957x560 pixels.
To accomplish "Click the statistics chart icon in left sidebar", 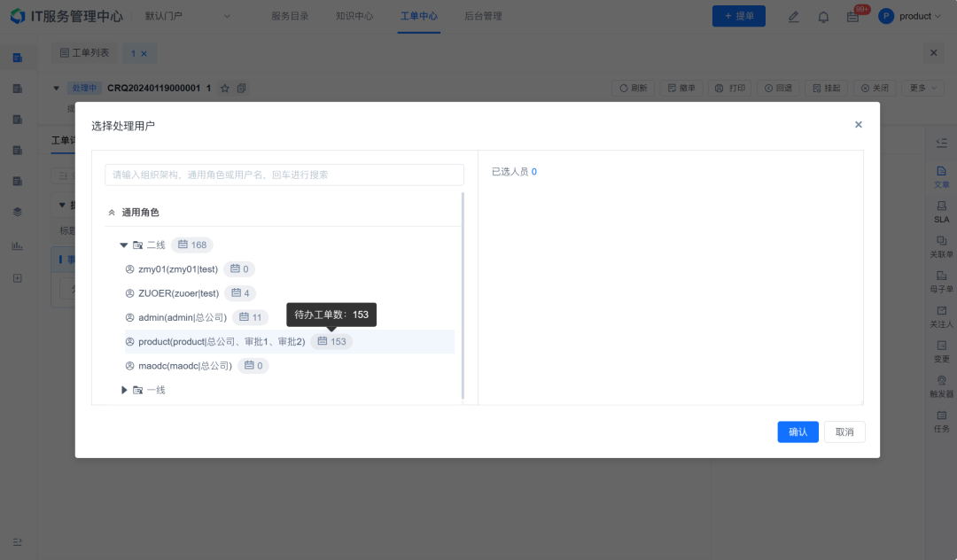I will 17,245.
